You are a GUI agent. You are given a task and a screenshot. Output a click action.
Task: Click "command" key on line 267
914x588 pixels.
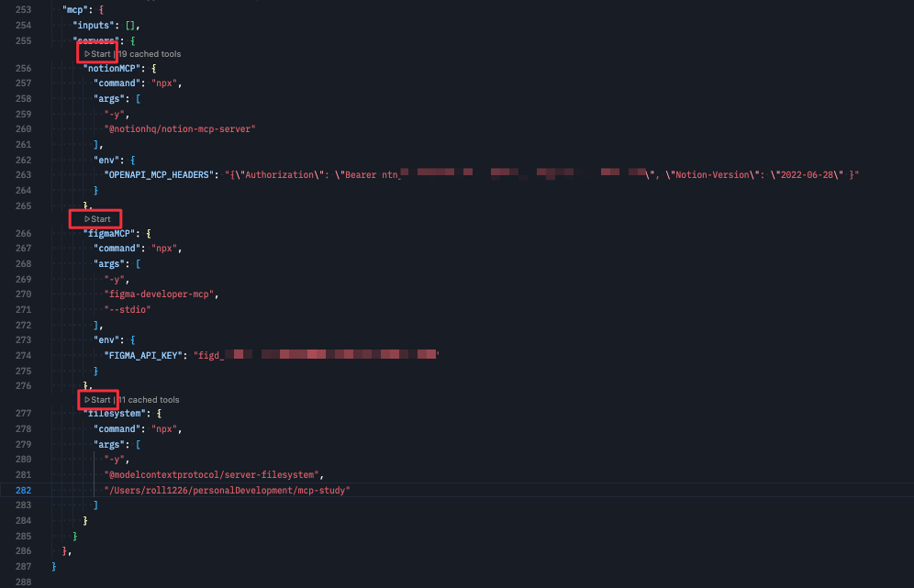tap(117, 249)
